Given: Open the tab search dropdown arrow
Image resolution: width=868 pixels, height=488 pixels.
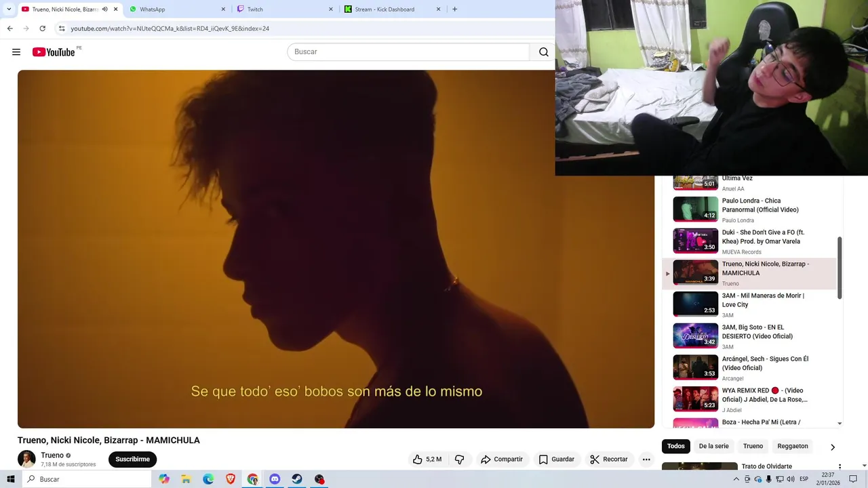Looking at the screenshot, I should point(9,9).
